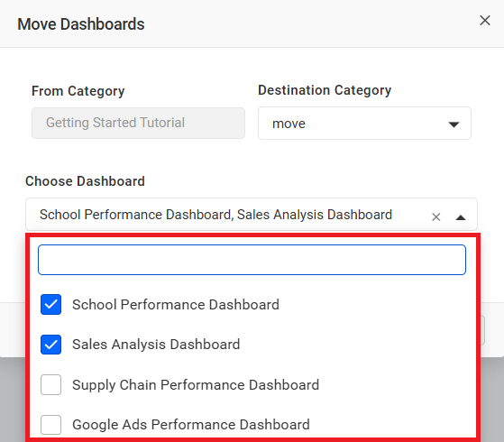Check Supply Chain Performance Dashboard checkbox
Screen dimensions: 504x442
click(x=50, y=384)
